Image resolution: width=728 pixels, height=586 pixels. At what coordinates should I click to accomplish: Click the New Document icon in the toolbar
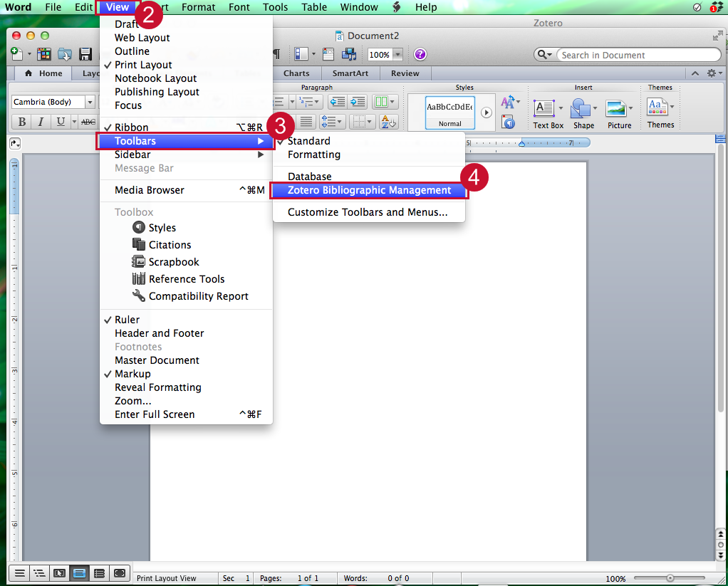pos(16,54)
